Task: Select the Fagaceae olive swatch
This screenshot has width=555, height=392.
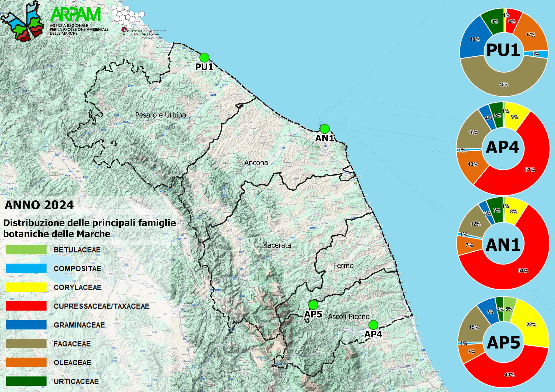Action: pos(26,344)
